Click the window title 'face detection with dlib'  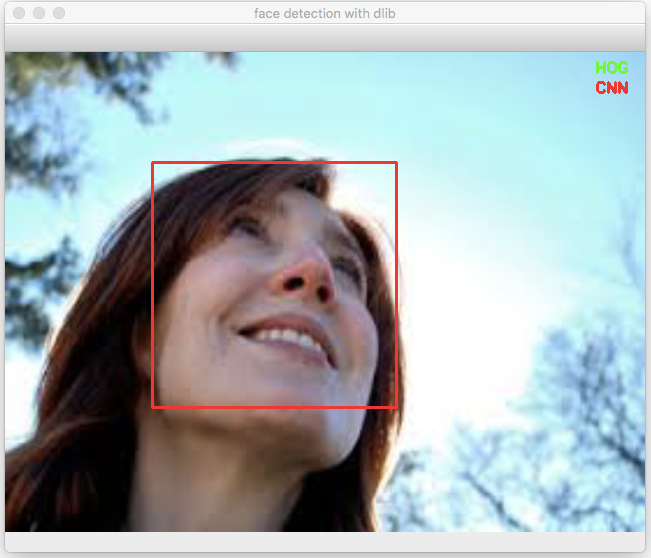click(x=325, y=14)
